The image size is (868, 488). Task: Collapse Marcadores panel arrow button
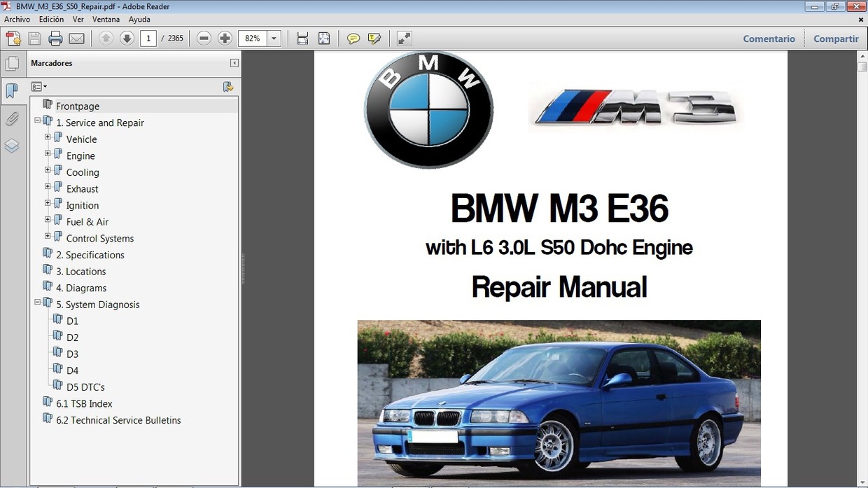pos(234,63)
